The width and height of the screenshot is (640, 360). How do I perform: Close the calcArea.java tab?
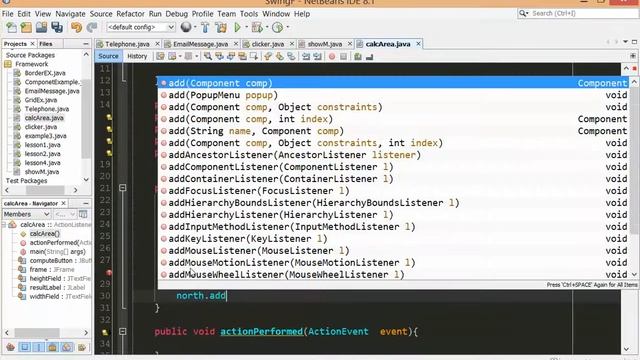(418, 44)
